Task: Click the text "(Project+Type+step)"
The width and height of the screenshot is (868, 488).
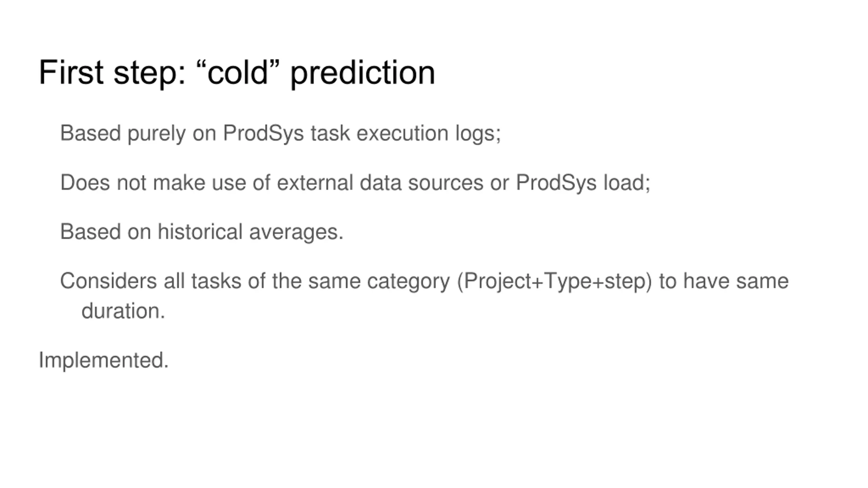Action: (x=555, y=282)
